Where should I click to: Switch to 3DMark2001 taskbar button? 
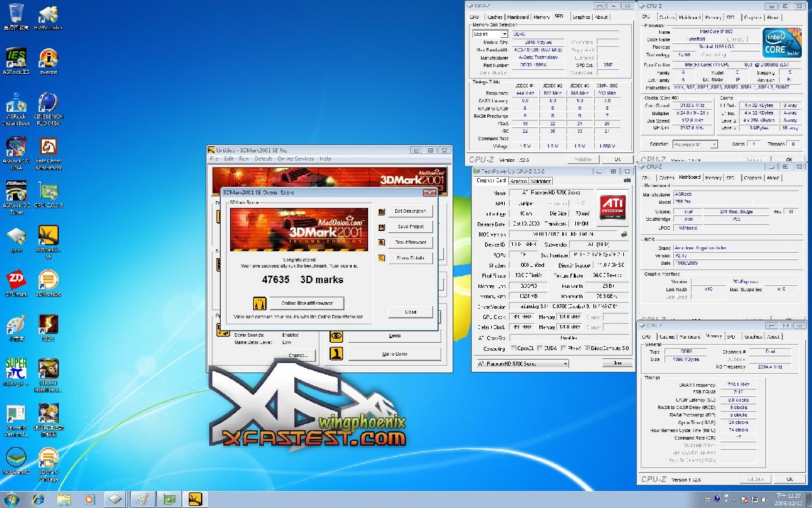[x=196, y=499]
